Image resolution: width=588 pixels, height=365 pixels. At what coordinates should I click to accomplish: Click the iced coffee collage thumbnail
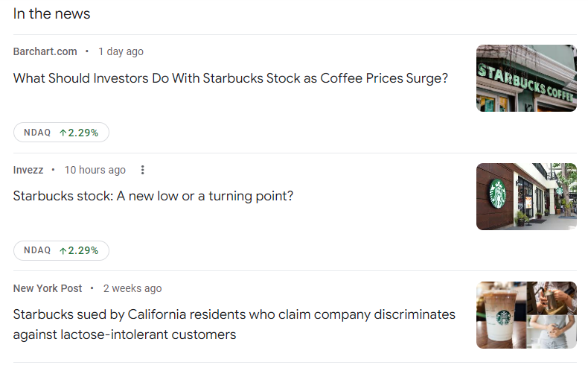(x=526, y=315)
